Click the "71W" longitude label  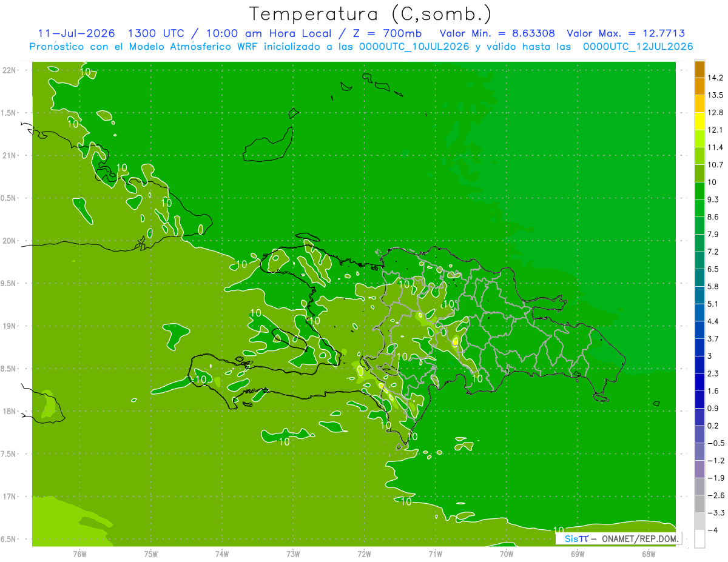click(435, 553)
